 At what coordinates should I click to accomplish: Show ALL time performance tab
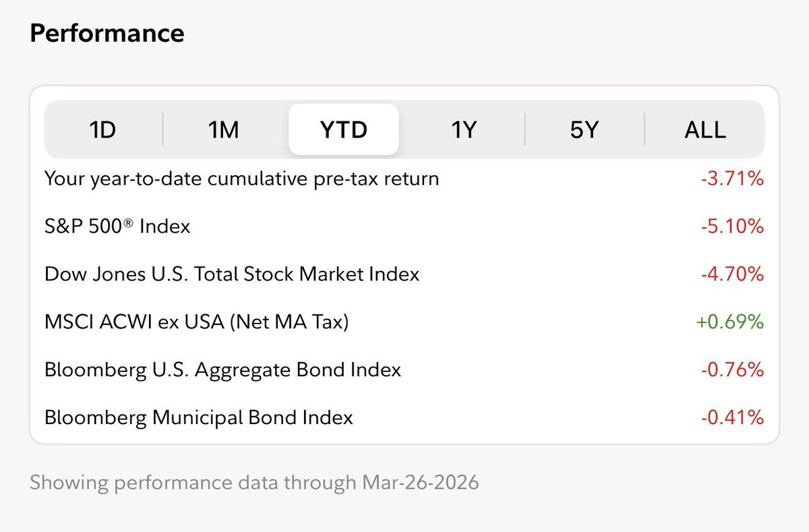705,129
